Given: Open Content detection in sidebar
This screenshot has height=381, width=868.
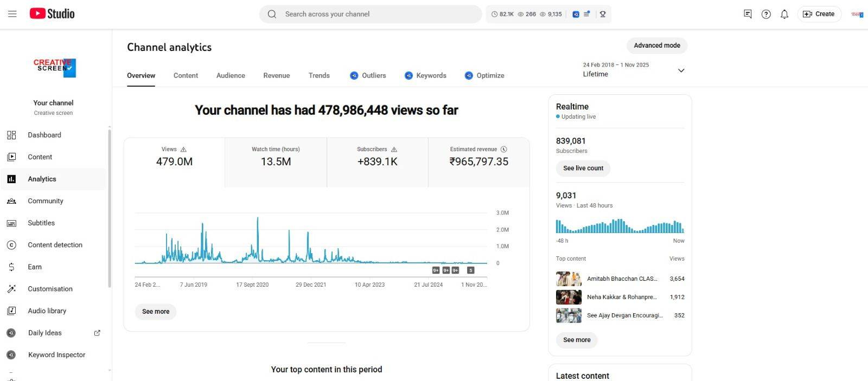Looking at the screenshot, I should (55, 245).
